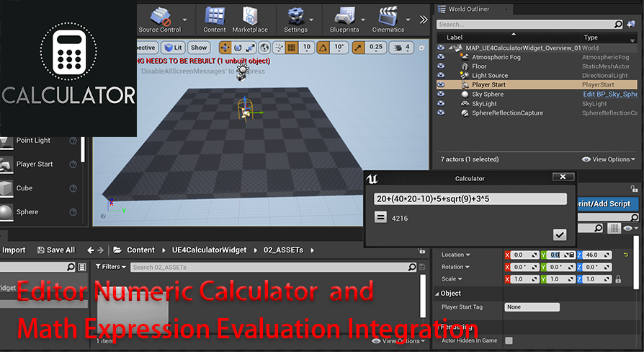Open the Source Control toolbar button
This screenshot has height=352, width=644.
[160, 19]
